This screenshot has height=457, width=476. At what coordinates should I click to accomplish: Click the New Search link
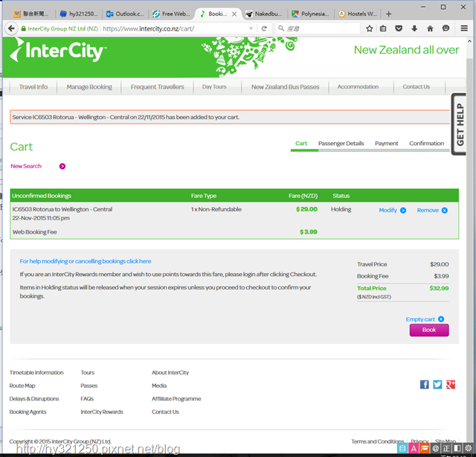26,166
